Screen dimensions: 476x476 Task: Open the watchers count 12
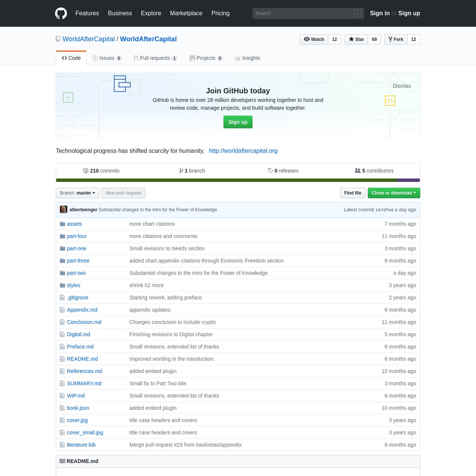tap(334, 39)
